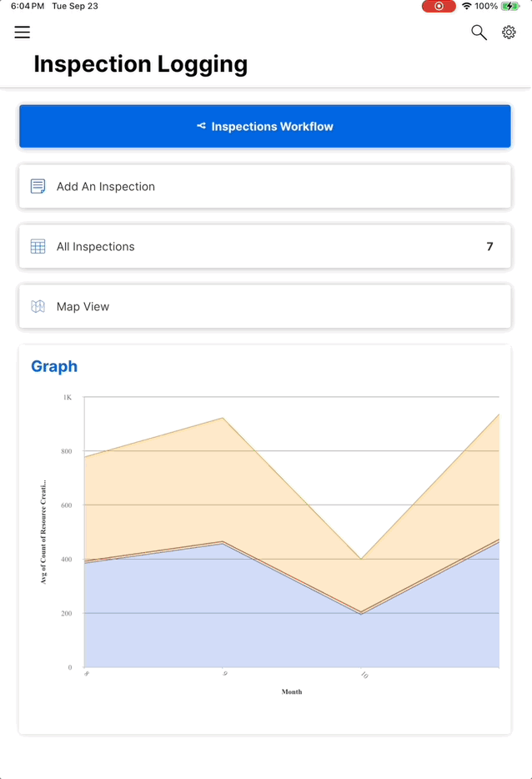Open settings via the gear icon
532x779 pixels.
coord(509,33)
